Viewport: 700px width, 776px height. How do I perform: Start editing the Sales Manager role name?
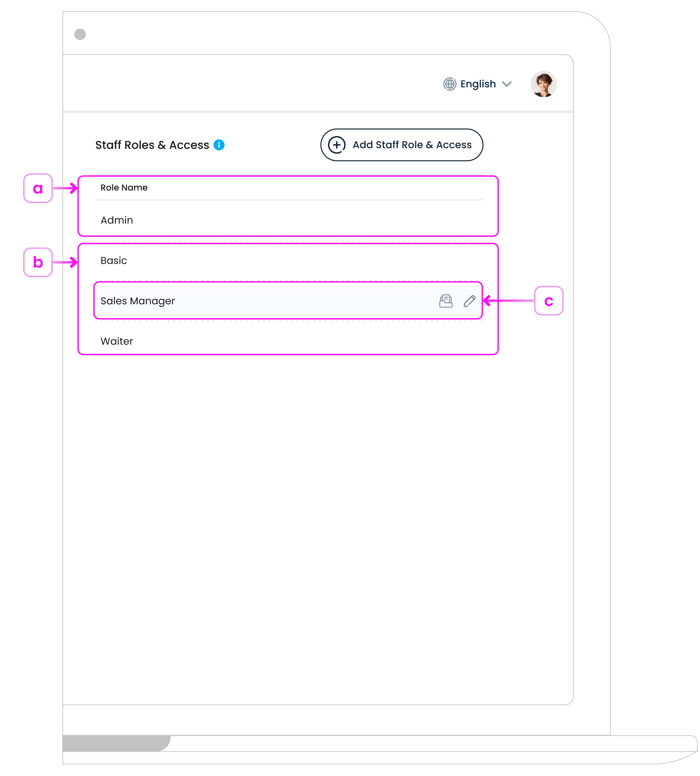coord(470,301)
